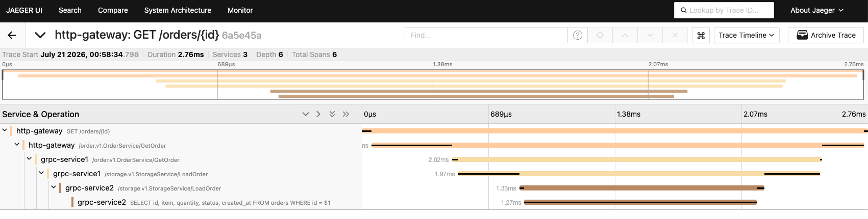Screen dimensions: 868x219
Task: Open the find help question-mark icon
Action: [x=577, y=35]
